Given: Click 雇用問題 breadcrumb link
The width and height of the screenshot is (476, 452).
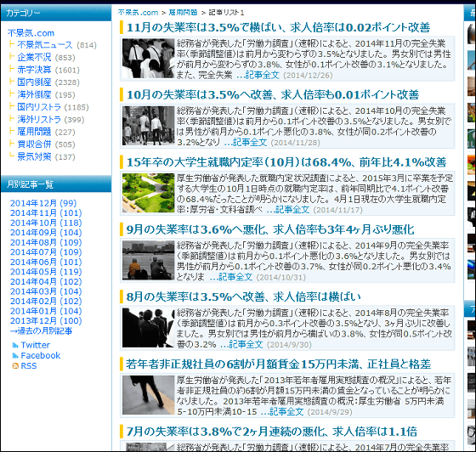Looking at the screenshot, I should [183, 13].
